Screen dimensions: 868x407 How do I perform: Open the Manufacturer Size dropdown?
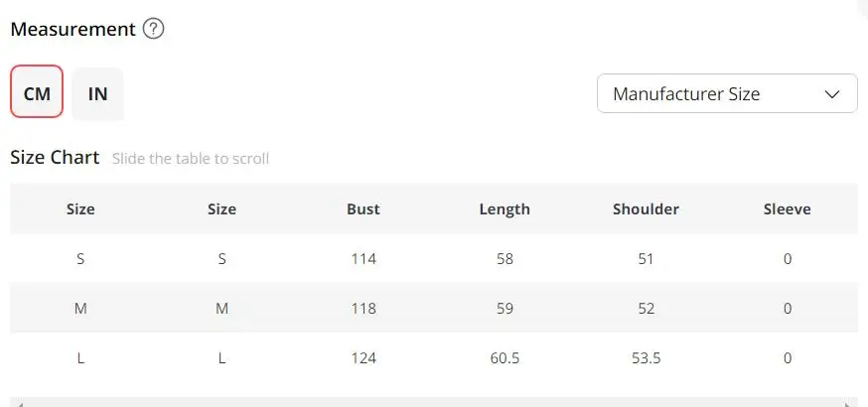click(x=727, y=93)
